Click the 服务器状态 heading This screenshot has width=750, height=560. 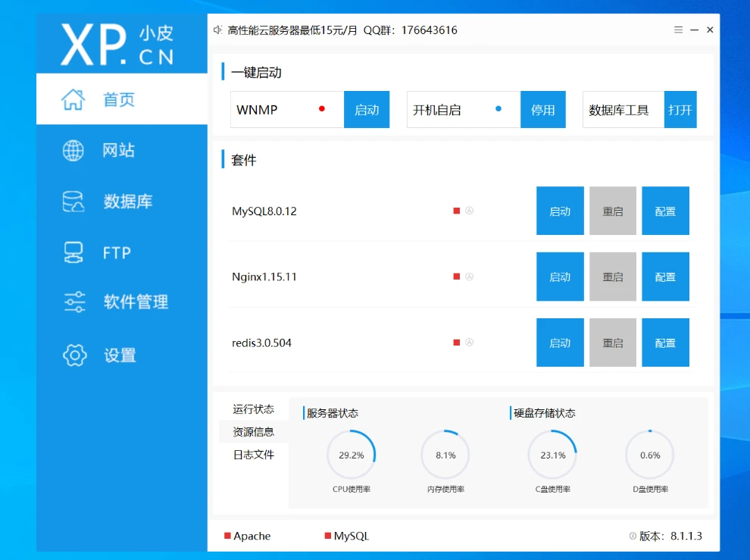point(333,413)
